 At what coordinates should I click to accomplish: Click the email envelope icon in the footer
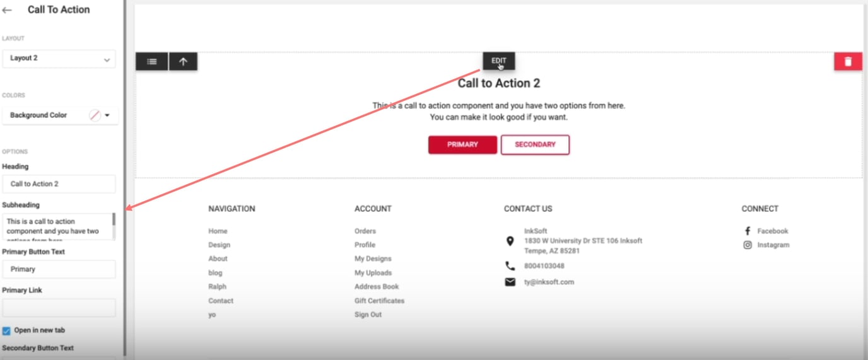point(510,282)
